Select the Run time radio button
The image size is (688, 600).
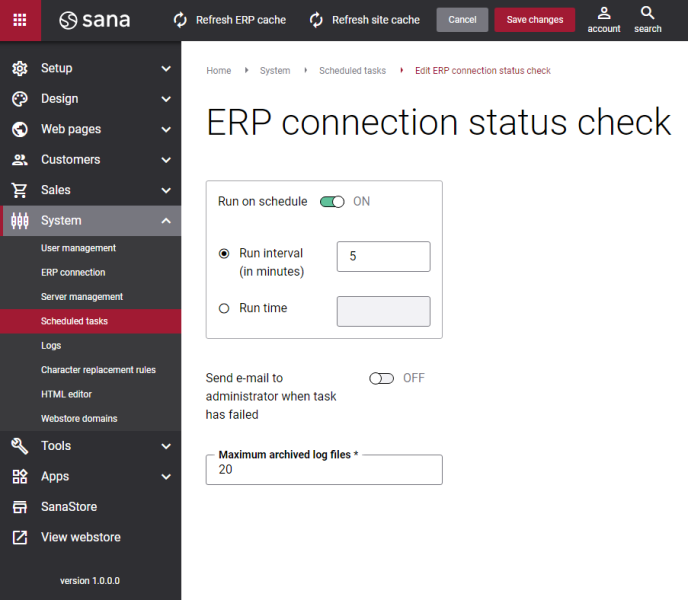pos(224,309)
